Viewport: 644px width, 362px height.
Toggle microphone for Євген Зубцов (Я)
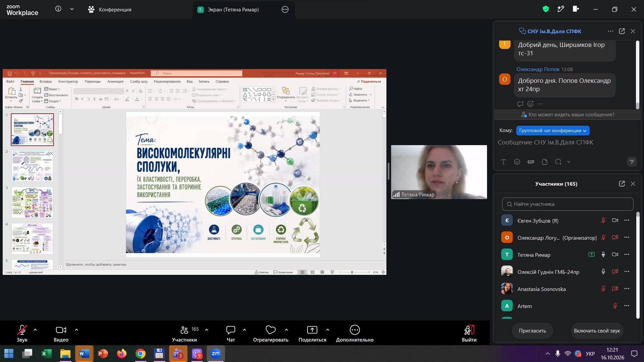click(x=603, y=221)
